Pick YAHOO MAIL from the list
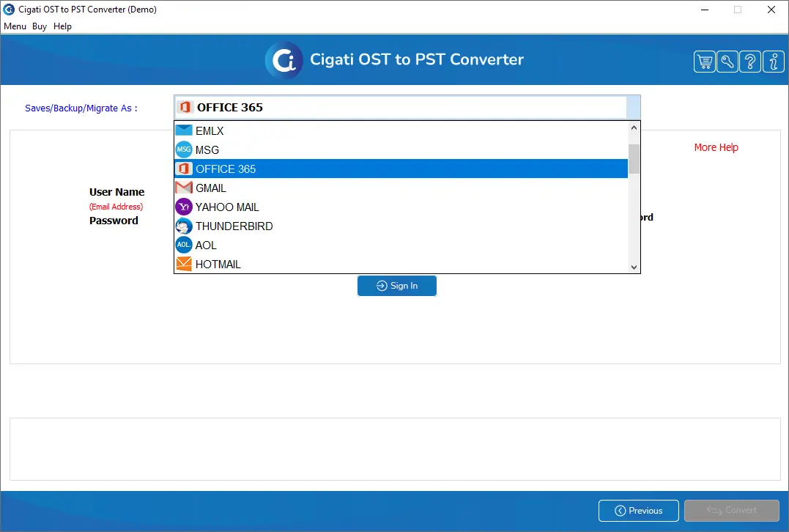789x532 pixels. [x=401, y=207]
